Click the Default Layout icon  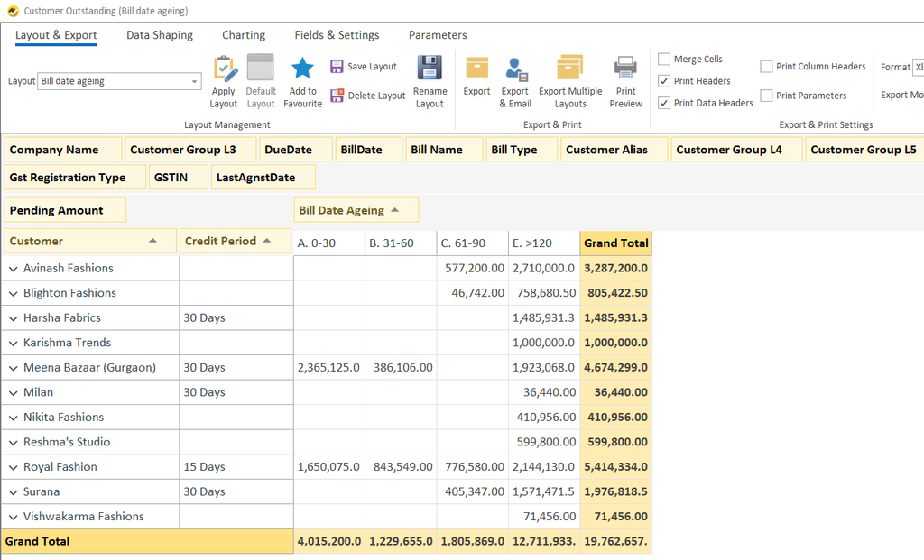coord(261,68)
